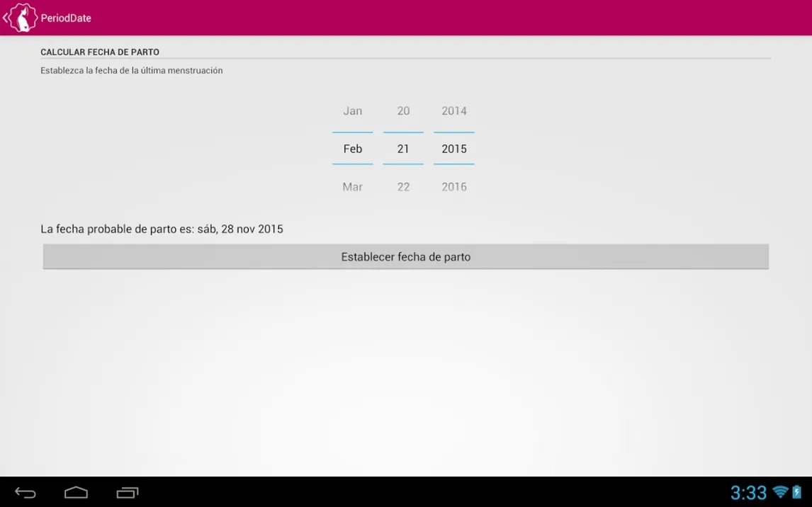The height and width of the screenshot is (507, 812).
Task: Tap the 3:33 clock in status area
Action: point(748,492)
